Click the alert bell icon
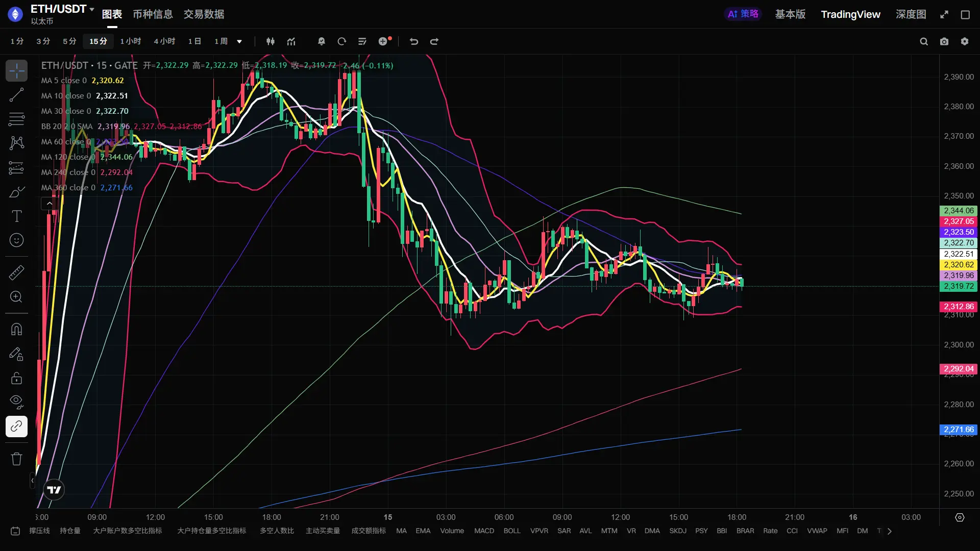 (322, 41)
